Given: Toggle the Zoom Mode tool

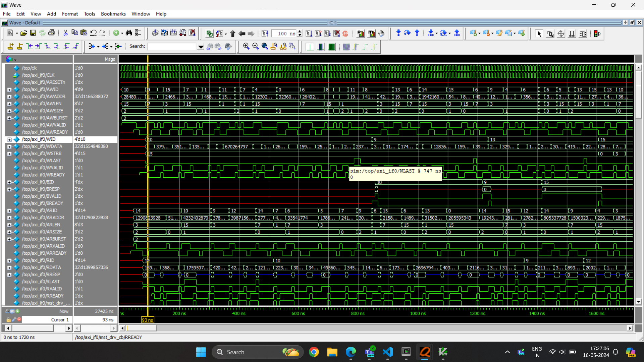Looking at the screenshot, I should pos(550,34).
